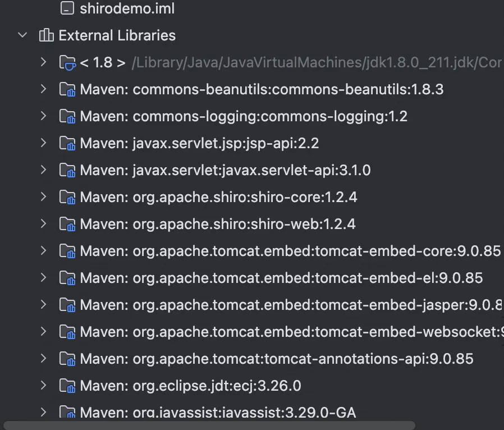This screenshot has width=504, height=430.
Task: Click the tomcat-embed-el library folder icon
Action: click(x=67, y=278)
